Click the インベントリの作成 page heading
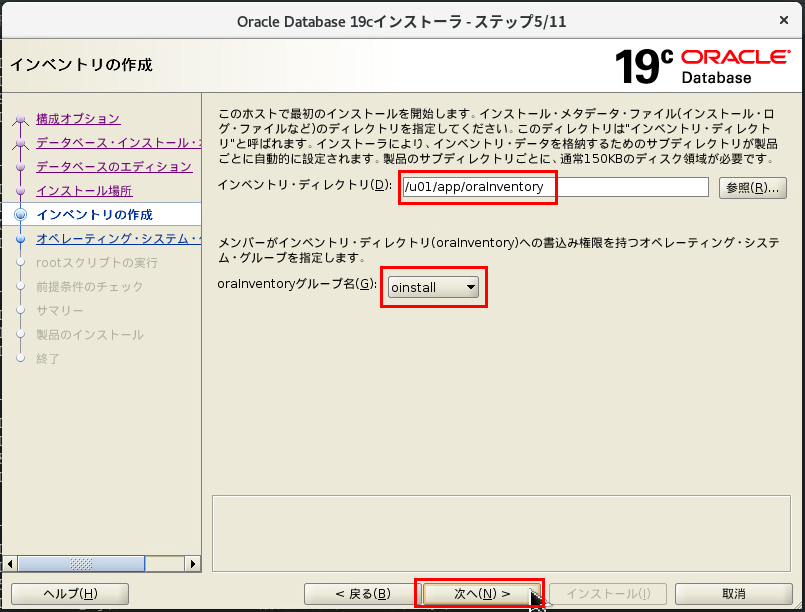 pos(82,65)
